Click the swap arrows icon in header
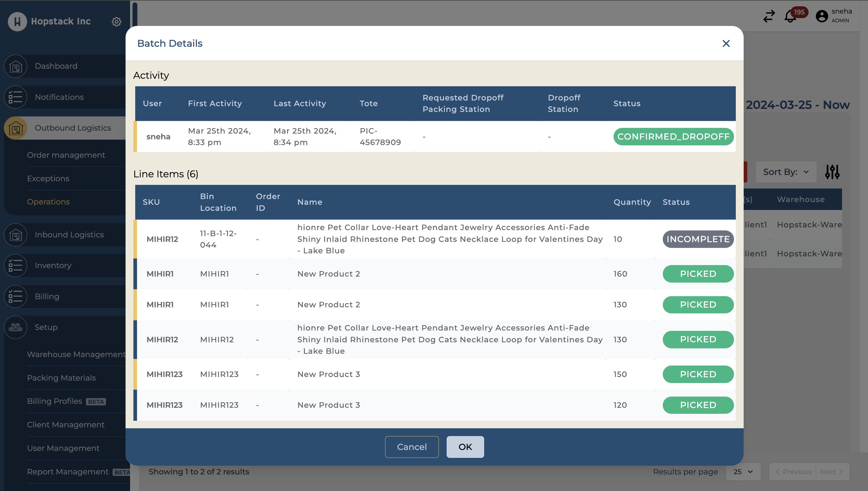Image resolution: width=868 pixels, height=491 pixels. [769, 16]
